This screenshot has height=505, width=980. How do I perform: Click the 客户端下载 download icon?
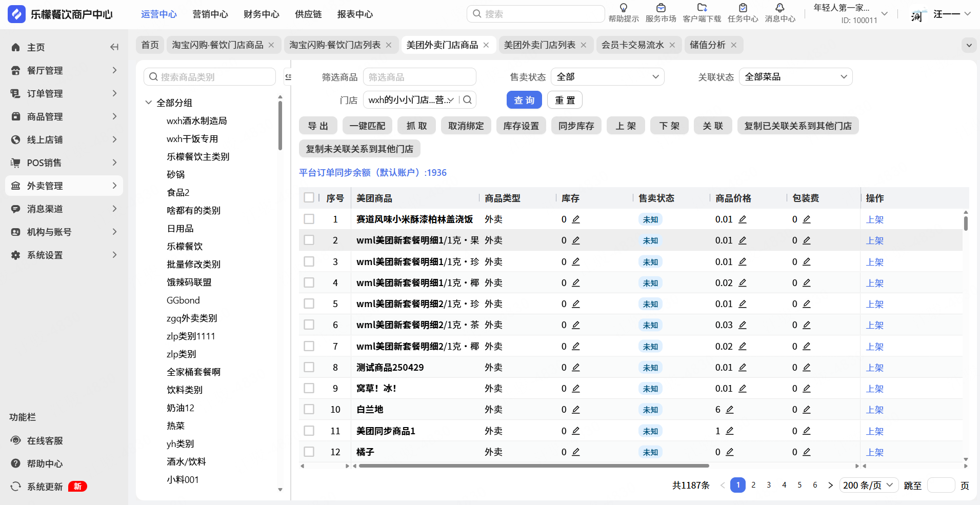pos(702,8)
